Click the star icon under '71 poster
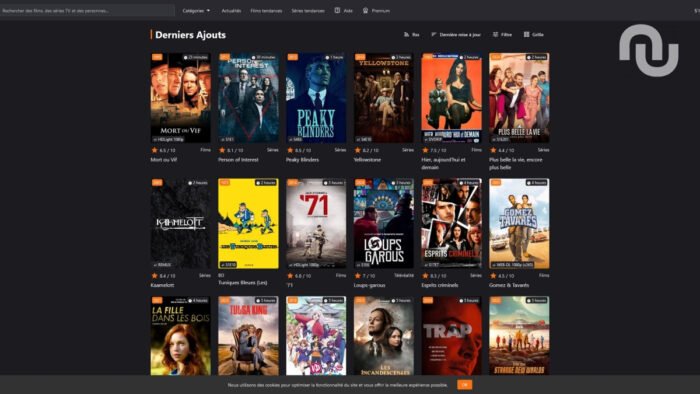 click(290, 275)
